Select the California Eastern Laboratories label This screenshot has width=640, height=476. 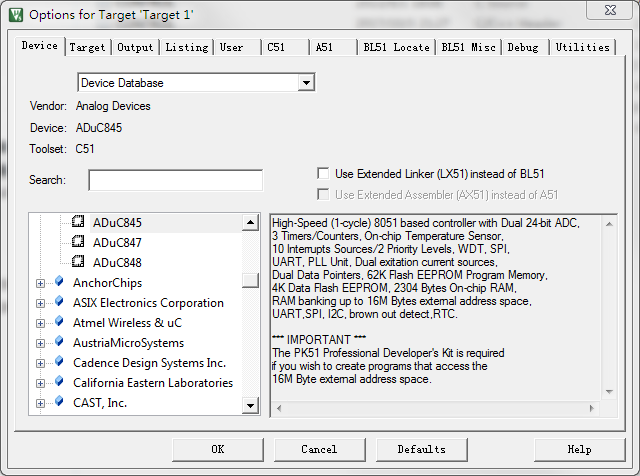(153, 383)
